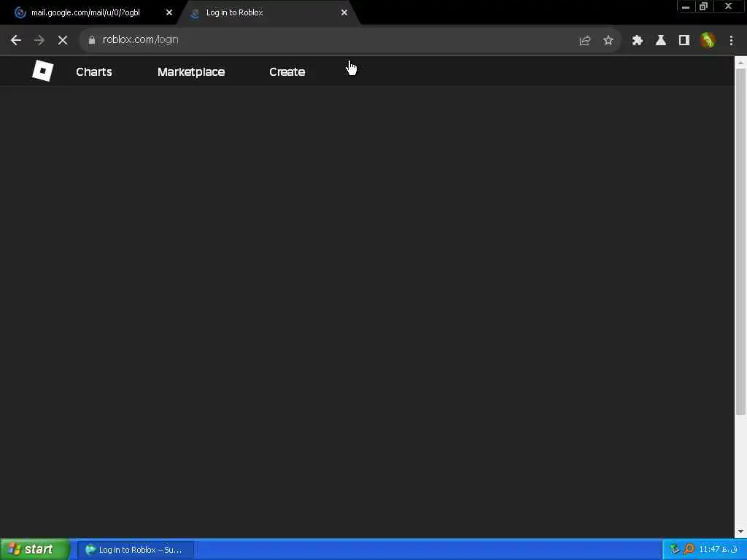Share this page icon
This screenshot has width=747, height=560.
584,41
